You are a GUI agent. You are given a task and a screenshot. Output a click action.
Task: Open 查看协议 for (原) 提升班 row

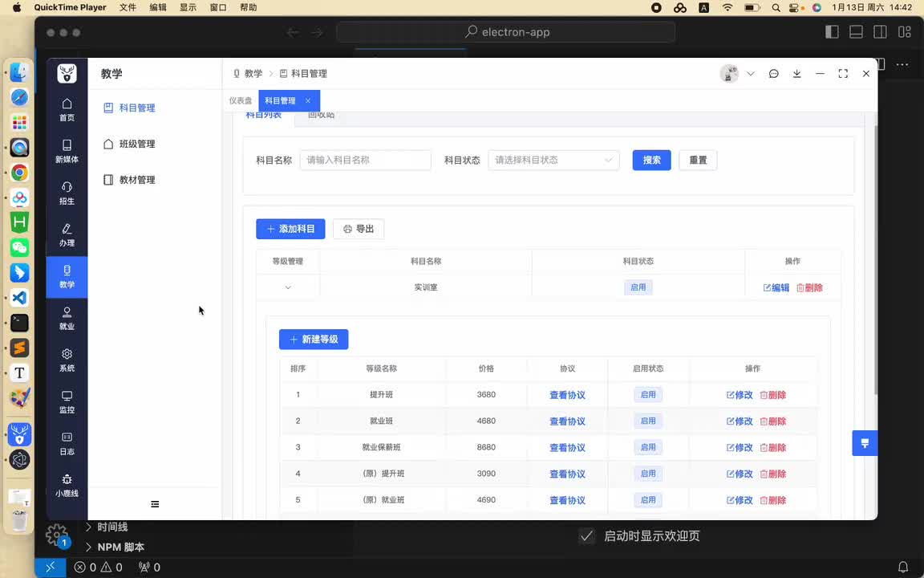click(568, 474)
